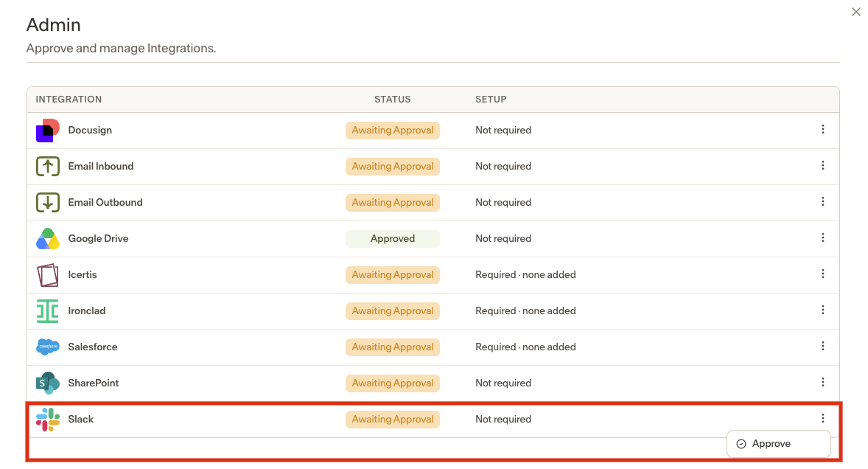Select the Email Inbound integration name
The width and height of the screenshot is (868, 469).
click(101, 166)
